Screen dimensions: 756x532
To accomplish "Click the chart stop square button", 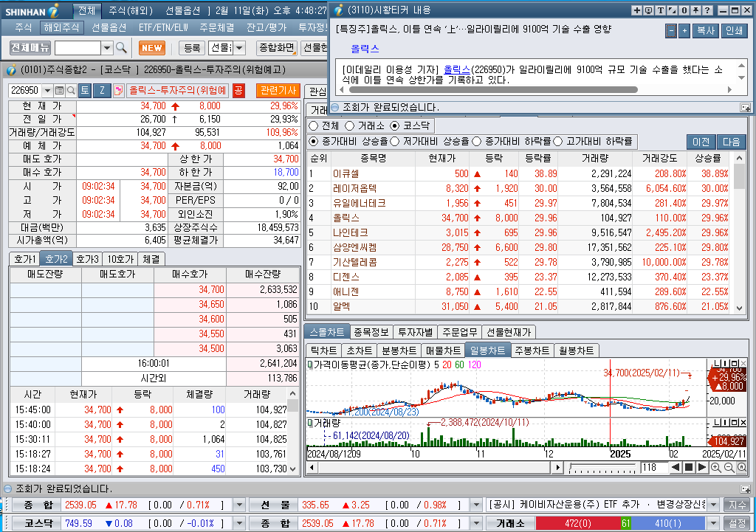I will click(689, 467).
